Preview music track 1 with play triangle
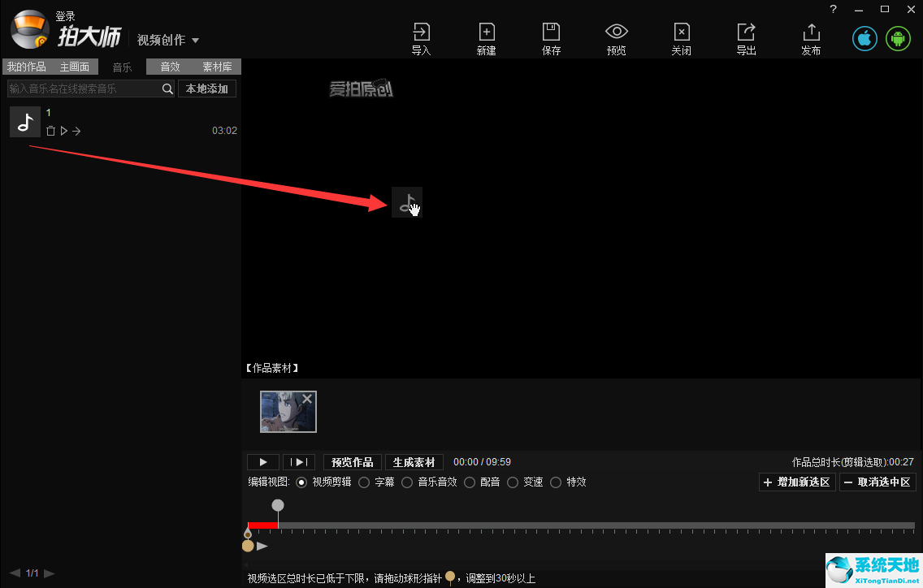 click(63, 130)
